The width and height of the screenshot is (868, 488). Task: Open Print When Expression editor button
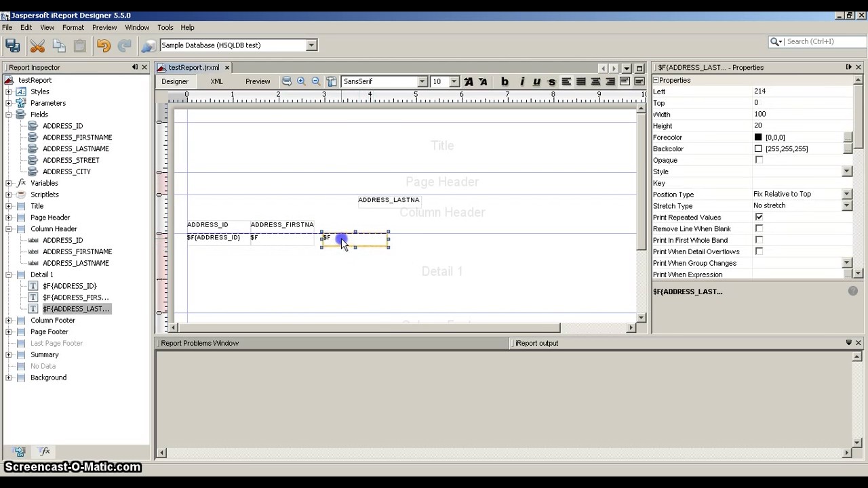tap(848, 274)
